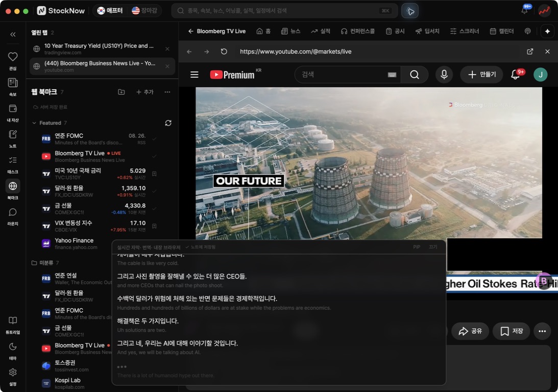
Task: Click the sparkle AI button in nav bar
Action: [547, 31]
